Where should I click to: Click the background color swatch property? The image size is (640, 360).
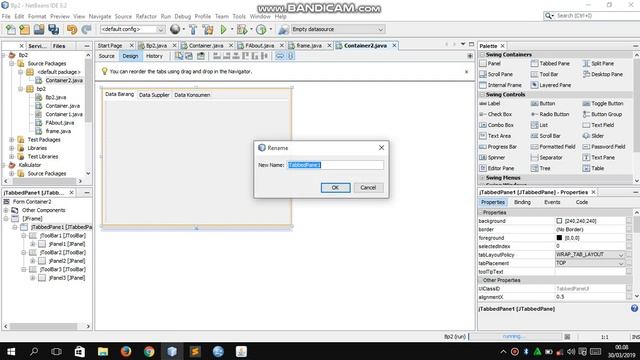pyautogui.click(x=559, y=221)
